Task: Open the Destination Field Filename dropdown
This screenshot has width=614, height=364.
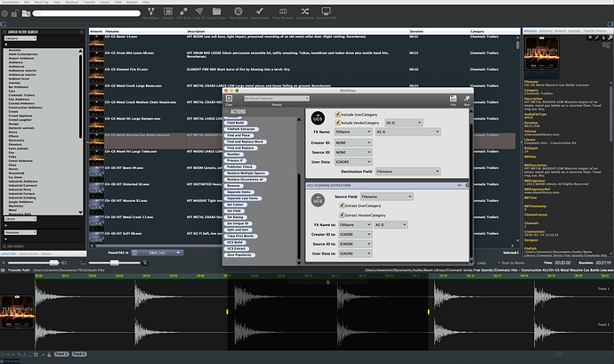Action: tap(408, 171)
